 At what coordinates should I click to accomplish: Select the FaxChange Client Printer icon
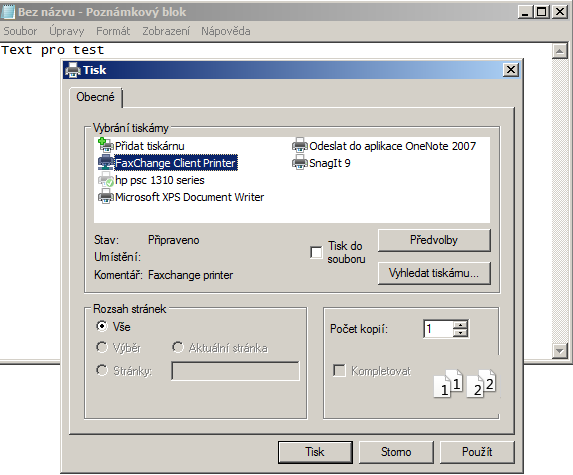[x=106, y=163]
